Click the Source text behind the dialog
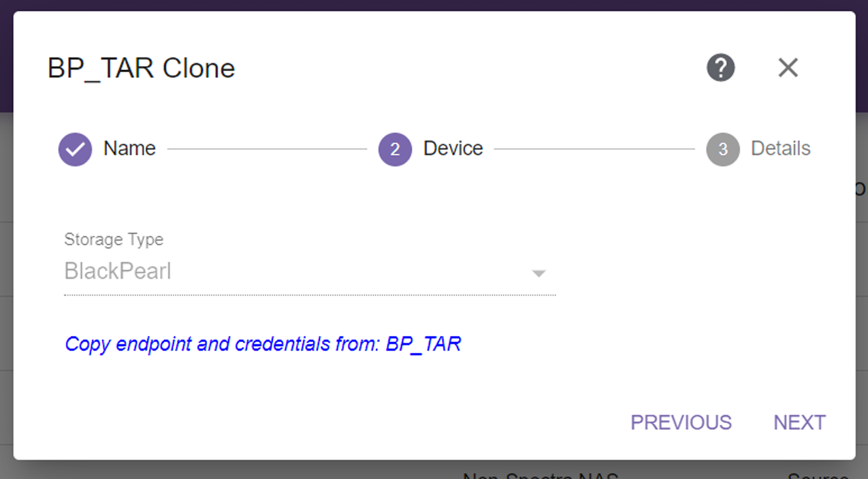868x479 pixels. pyautogui.click(x=818, y=474)
